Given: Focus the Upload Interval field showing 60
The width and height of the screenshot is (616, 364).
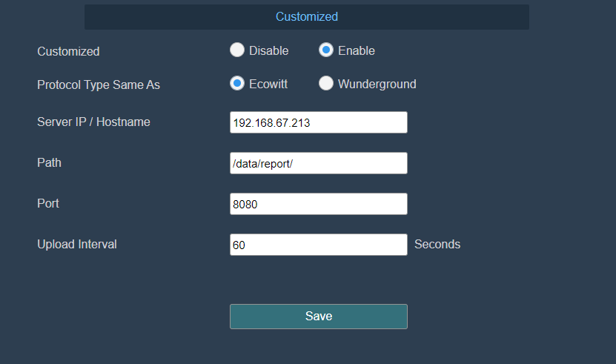Looking at the screenshot, I should point(319,245).
